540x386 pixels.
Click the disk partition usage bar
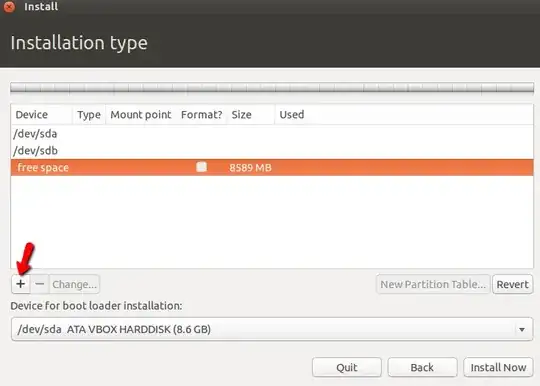[272, 88]
